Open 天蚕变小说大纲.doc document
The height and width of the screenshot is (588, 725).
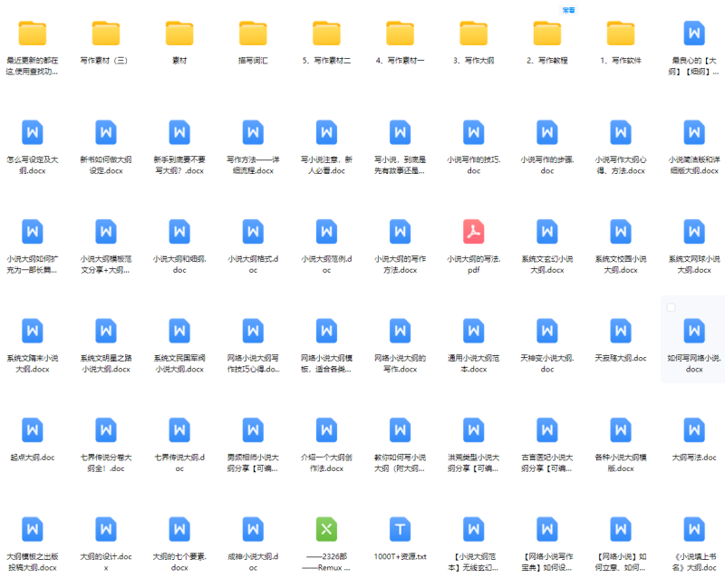tap(546, 331)
